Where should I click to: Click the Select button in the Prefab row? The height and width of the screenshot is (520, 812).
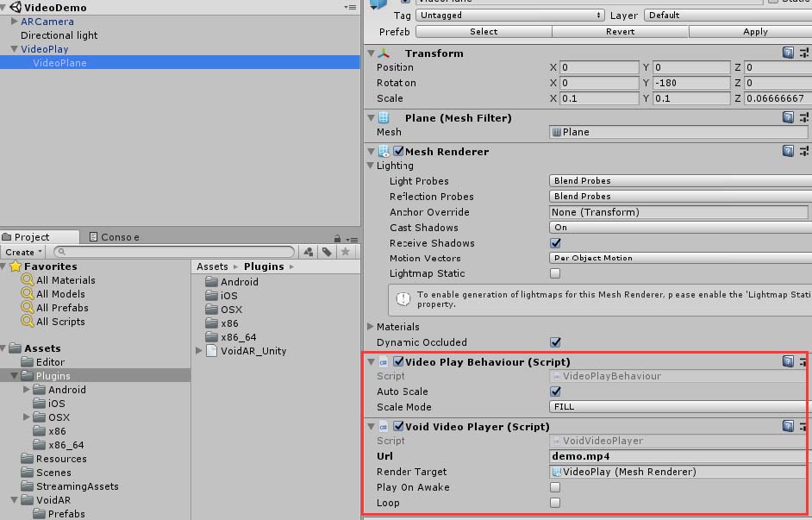(x=484, y=31)
